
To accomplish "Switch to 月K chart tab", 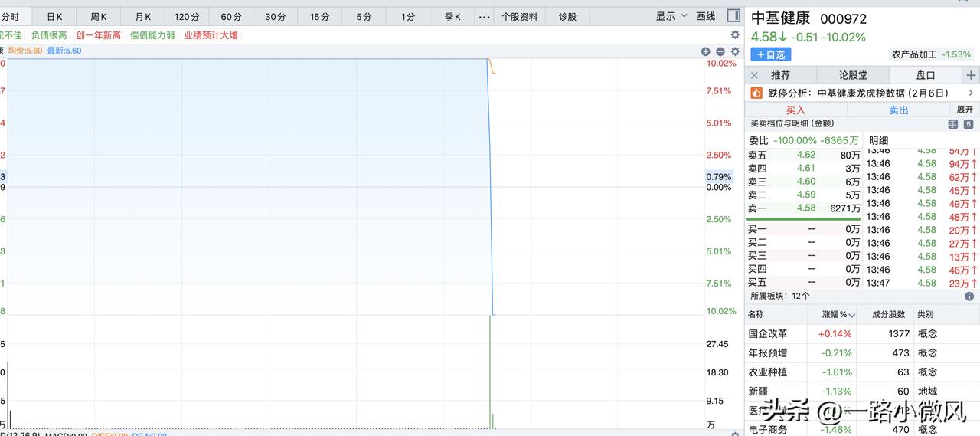I will coord(143,16).
